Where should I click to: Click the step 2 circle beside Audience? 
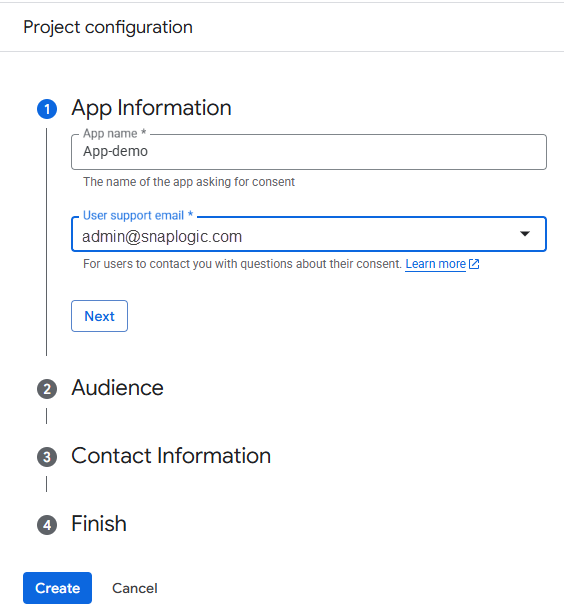pos(47,389)
